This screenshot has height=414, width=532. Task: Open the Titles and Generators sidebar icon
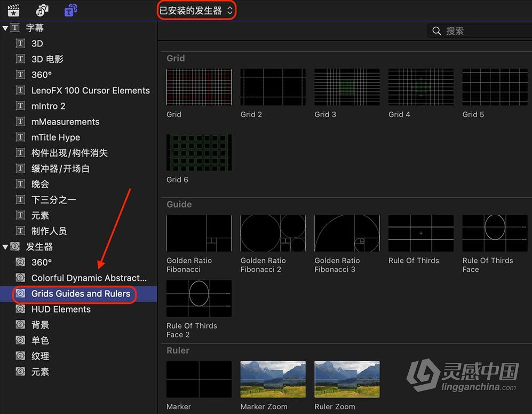[x=70, y=11]
